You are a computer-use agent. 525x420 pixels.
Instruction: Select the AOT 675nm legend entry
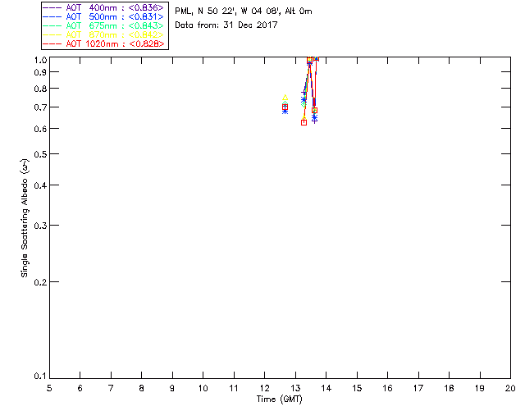pyautogui.click(x=104, y=25)
